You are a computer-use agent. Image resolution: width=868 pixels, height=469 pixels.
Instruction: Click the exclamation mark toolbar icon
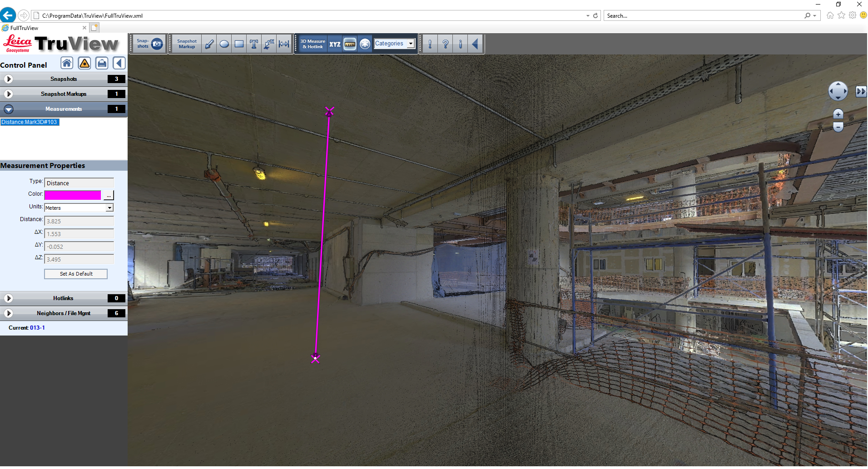(430, 44)
